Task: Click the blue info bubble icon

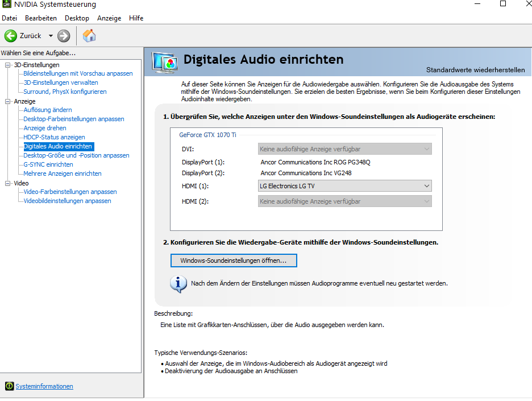Action: click(x=178, y=284)
